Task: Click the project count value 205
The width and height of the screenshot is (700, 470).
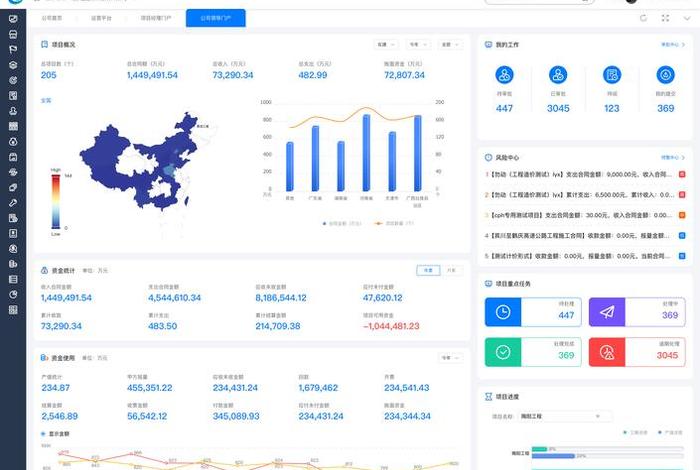Action: pos(49,75)
